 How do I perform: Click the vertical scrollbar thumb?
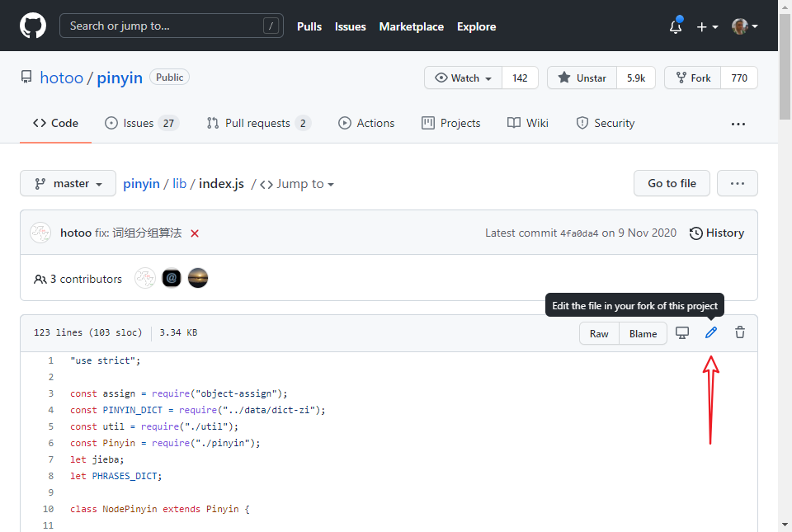pos(785,66)
